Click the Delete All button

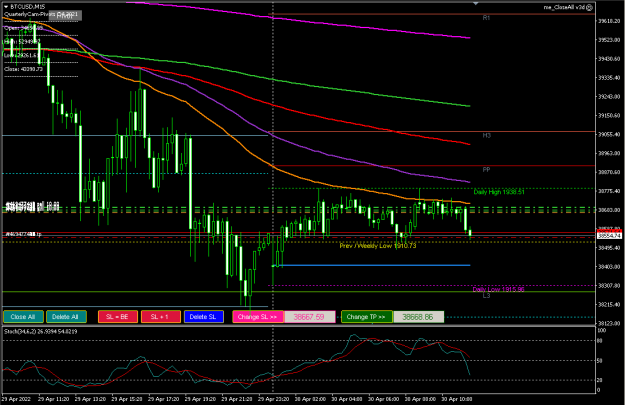pos(66,317)
